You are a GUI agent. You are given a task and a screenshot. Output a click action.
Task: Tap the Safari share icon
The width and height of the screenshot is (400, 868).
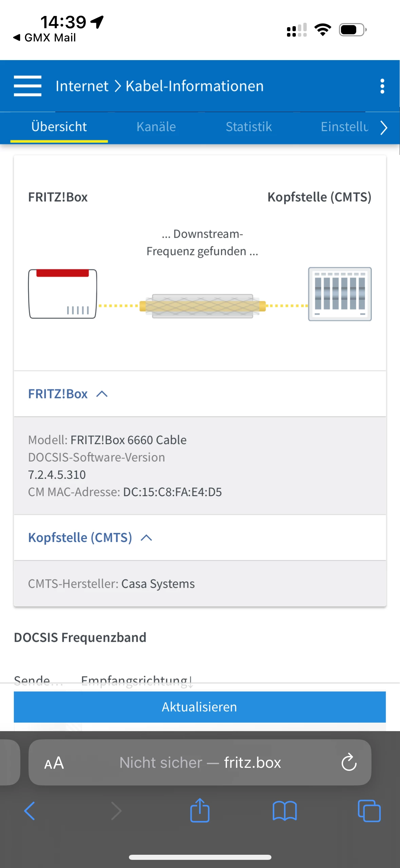200,811
